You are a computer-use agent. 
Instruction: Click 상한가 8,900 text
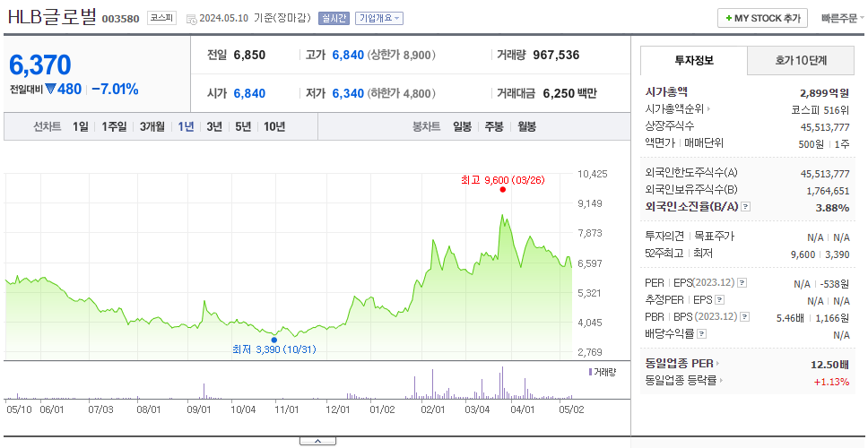(x=401, y=56)
